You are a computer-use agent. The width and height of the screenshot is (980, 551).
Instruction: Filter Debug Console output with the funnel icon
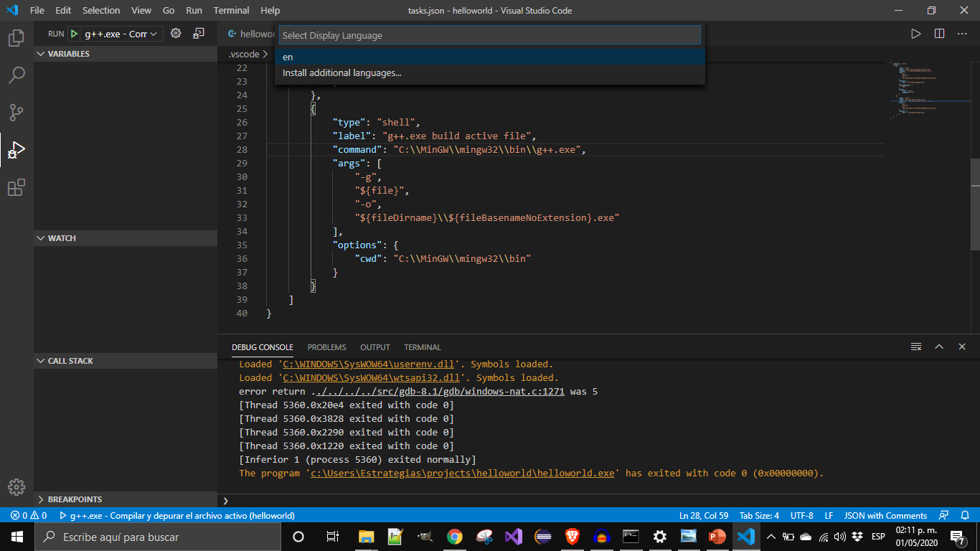[x=916, y=347]
